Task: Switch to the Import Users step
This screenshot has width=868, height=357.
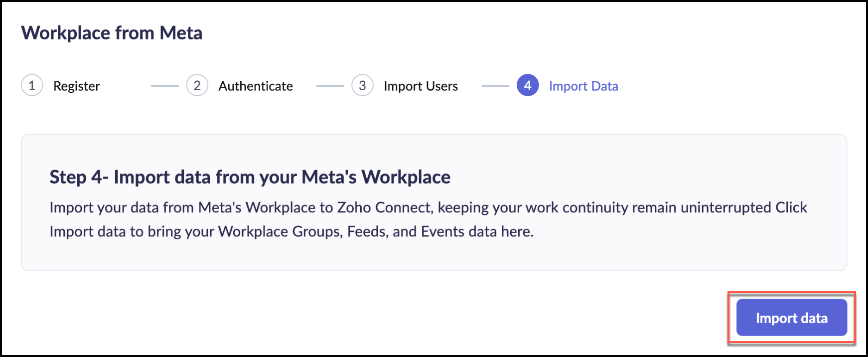Action: [x=421, y=86]
